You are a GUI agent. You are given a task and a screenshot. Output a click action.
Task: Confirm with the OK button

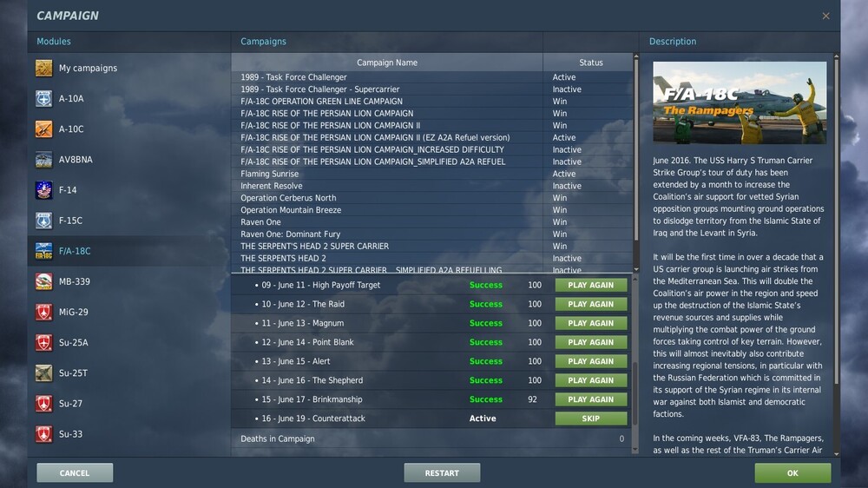pyautogui.click(x=792, y=473)
